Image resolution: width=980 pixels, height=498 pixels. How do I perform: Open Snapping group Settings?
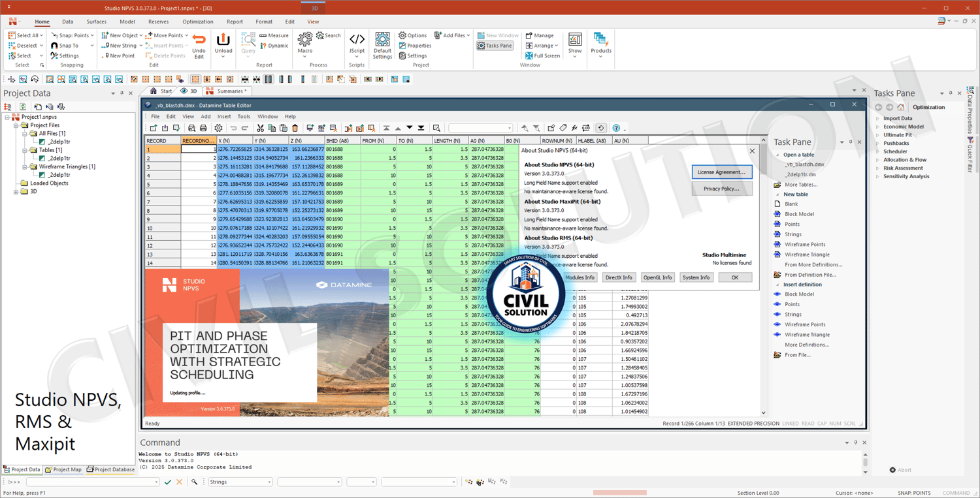point(65,55)
